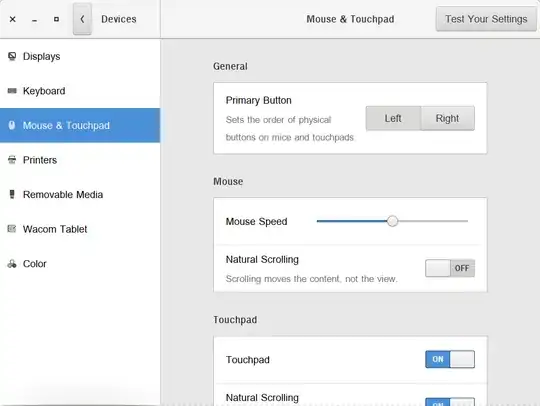The height and width of the screenshot is (406, 540).
Task: Click the Primary Button label
Action: point(259,100)
